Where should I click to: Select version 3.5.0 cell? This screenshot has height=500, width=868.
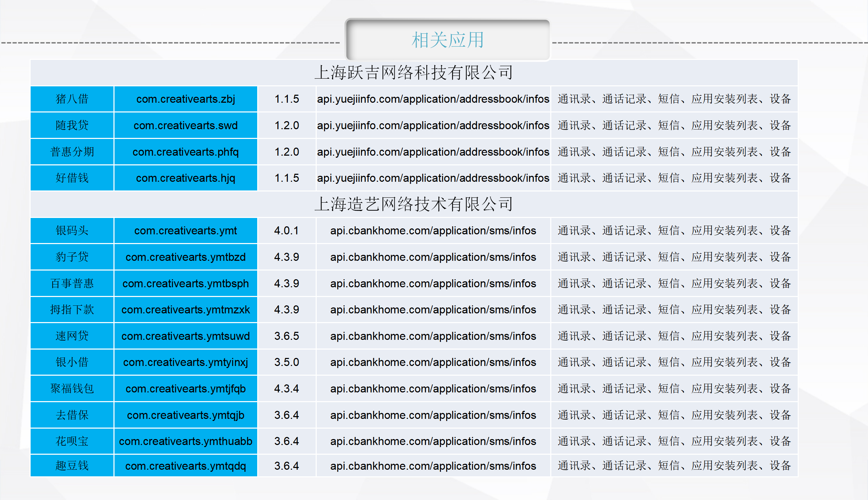286,362
